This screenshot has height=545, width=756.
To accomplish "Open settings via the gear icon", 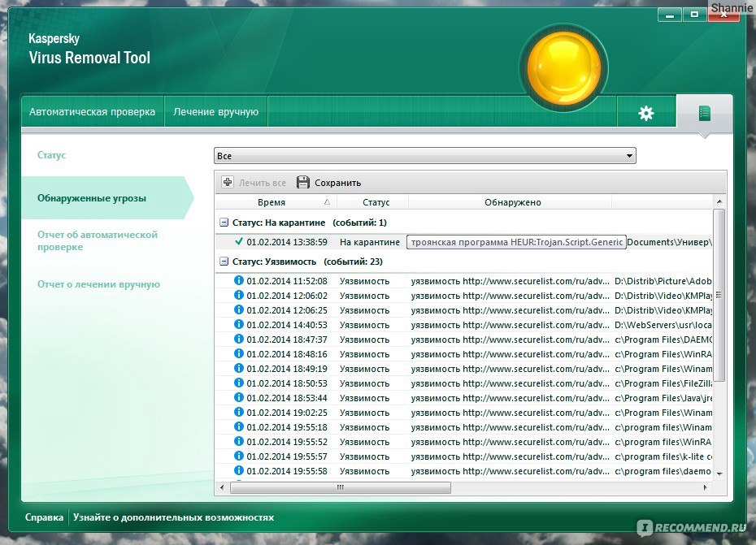I will click(646, 113).
